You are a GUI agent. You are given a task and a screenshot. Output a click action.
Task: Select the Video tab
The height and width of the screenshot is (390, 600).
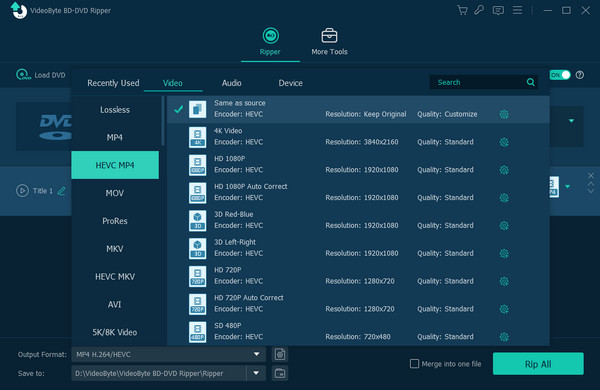pyautogui.click(x=173, y=83)
